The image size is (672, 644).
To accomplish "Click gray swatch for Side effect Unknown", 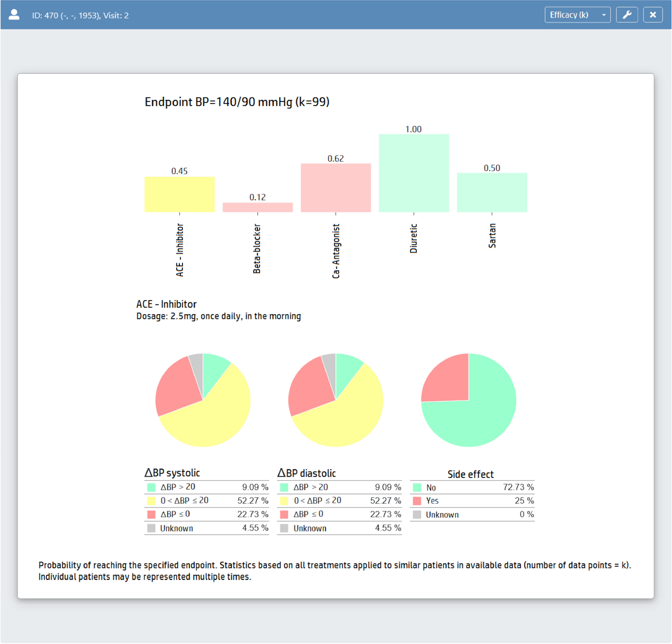I will [x=417, y=514].
